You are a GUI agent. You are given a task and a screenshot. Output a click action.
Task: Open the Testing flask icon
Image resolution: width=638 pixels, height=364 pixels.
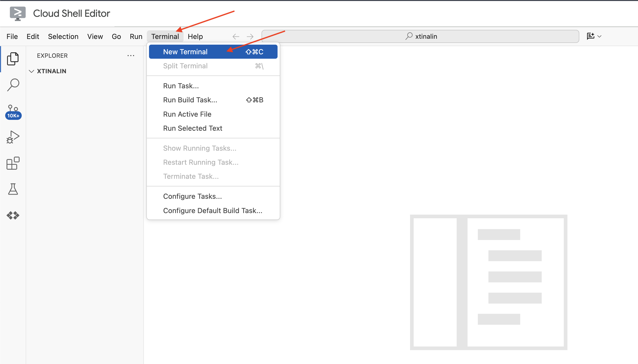13,189
